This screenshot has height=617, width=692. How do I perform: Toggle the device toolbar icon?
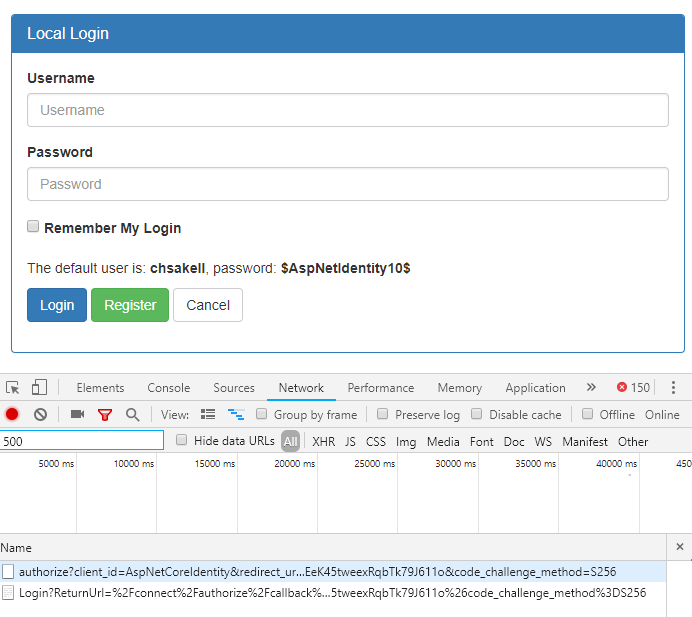[39, 388]
